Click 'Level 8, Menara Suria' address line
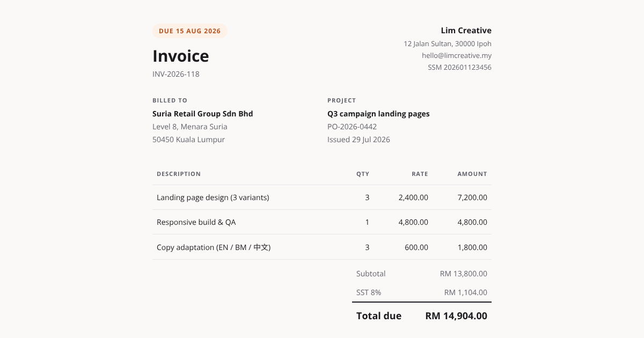Screen dimensions: 644x338 [x=190, y=127]
